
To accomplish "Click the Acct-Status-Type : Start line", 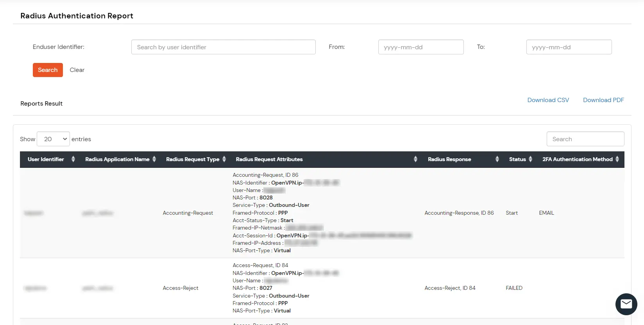I will tap(263, 220).
